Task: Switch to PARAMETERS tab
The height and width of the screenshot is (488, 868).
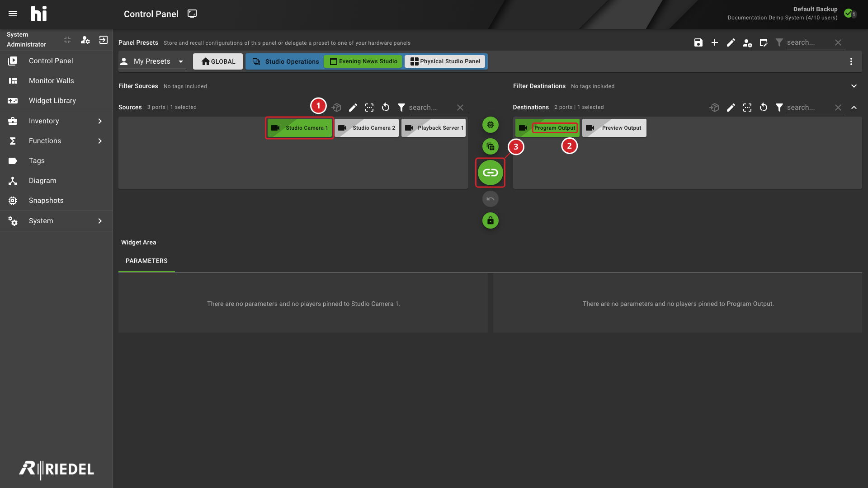Action: [x=146, y=261]
